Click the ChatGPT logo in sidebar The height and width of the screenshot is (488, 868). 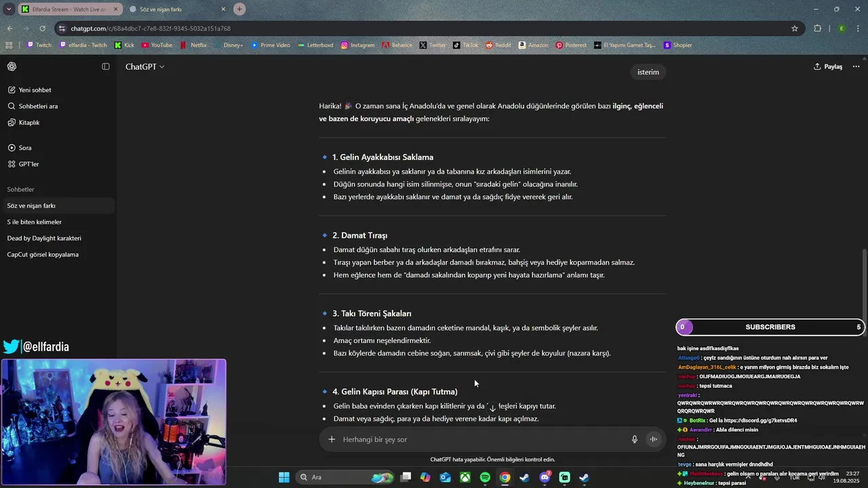[12, 66]
